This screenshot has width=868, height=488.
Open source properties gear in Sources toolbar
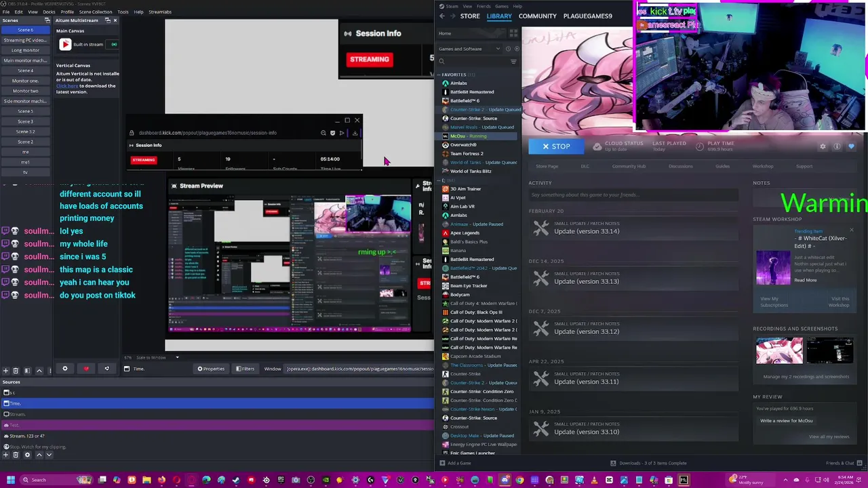coord(27,455)
